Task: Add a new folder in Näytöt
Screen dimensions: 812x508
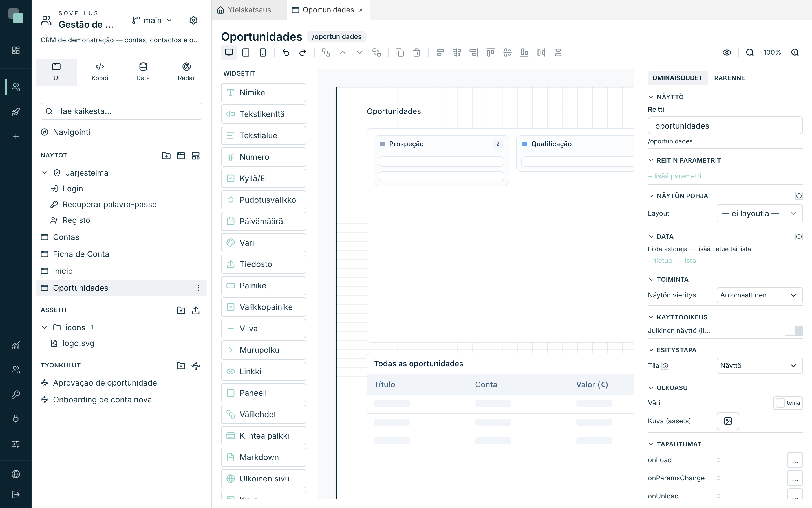Action: click(166, 156)
